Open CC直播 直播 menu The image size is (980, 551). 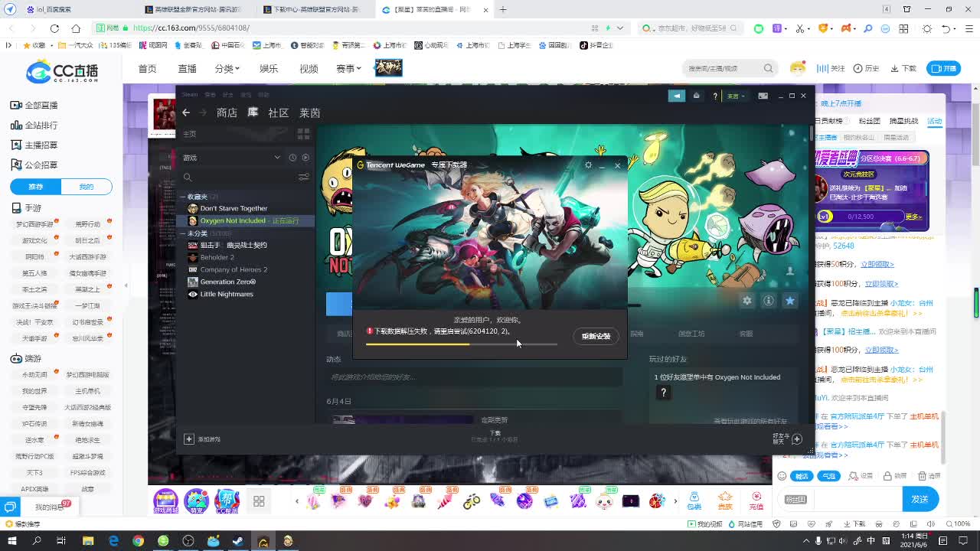187,68
